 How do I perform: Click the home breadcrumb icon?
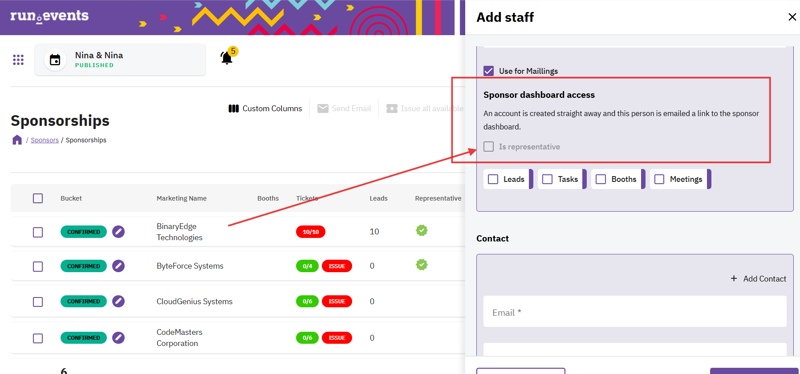(17, 140)
